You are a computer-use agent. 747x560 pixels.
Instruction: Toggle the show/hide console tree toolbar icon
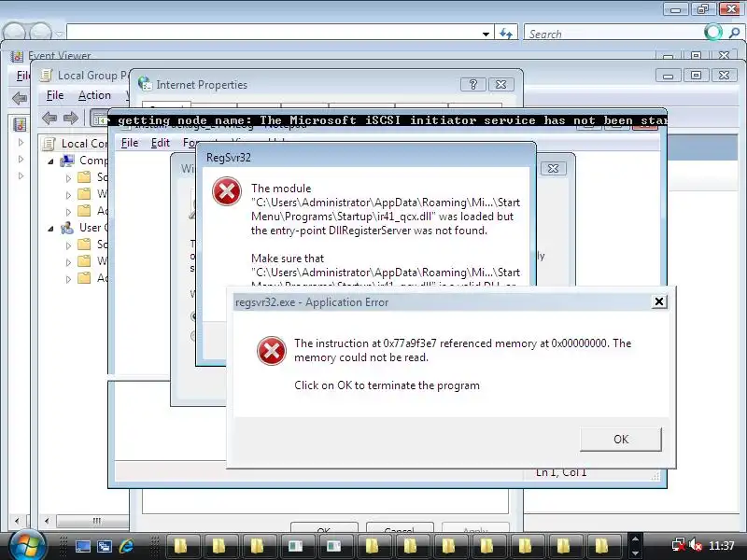(99, 119)
